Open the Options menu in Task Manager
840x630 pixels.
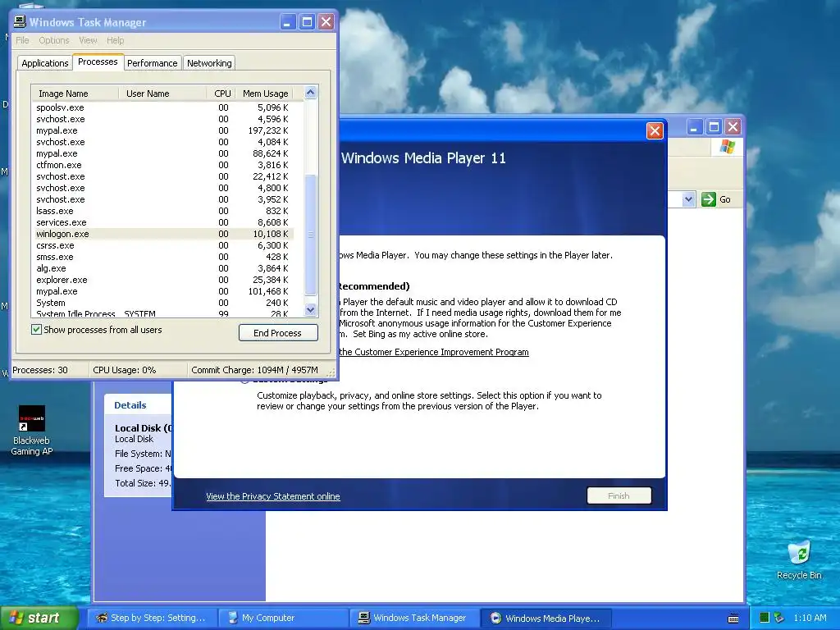coord(53,40)
